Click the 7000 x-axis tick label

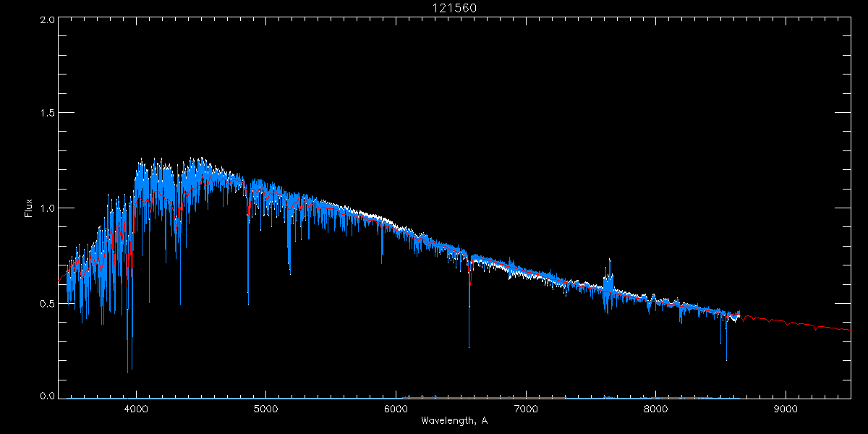pyautogui.click(x=526, y=408)
